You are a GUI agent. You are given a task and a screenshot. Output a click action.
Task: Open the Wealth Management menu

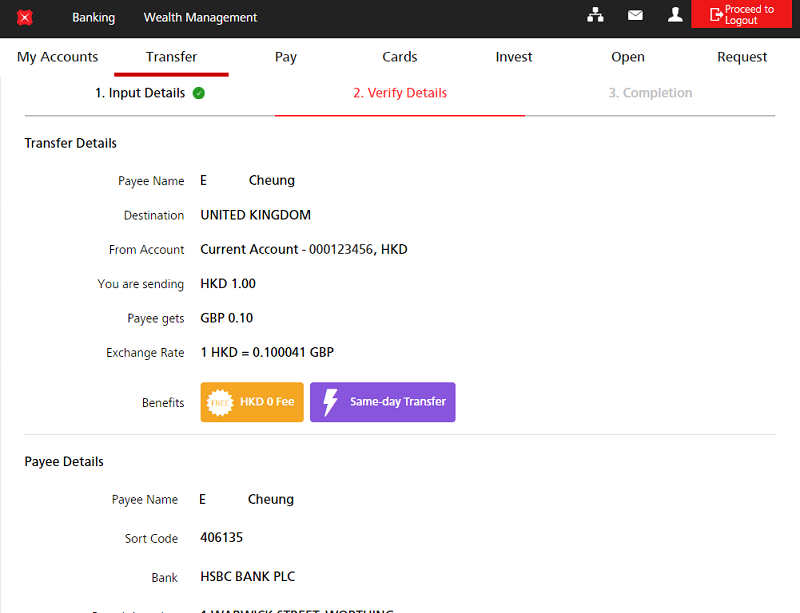pos(200,17)
